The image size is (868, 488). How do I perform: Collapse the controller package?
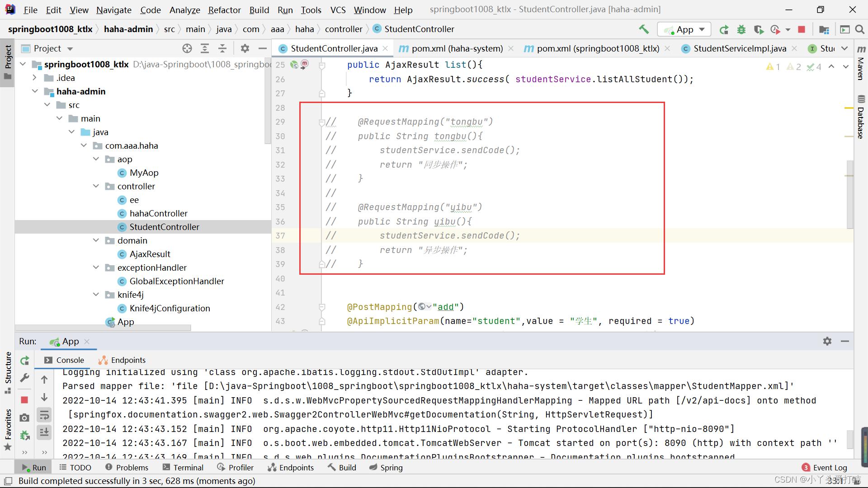[x=96, y=186]
